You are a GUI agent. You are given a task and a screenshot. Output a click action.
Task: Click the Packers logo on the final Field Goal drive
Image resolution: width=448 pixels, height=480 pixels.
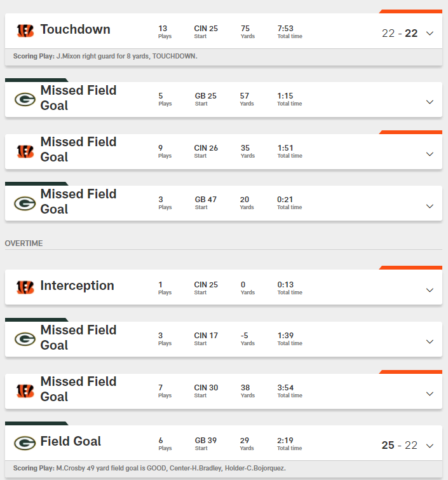pos(25,443)
